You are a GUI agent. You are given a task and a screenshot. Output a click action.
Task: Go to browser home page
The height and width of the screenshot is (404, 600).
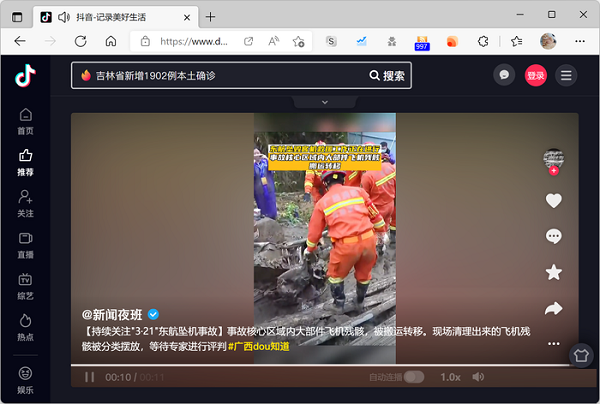111,41
